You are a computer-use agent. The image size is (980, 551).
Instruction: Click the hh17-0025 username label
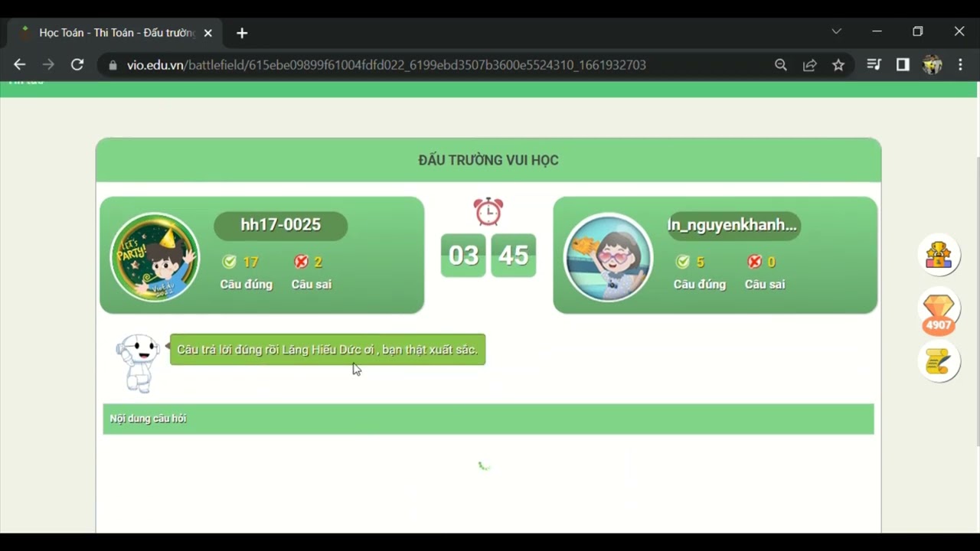pos(280,226)
